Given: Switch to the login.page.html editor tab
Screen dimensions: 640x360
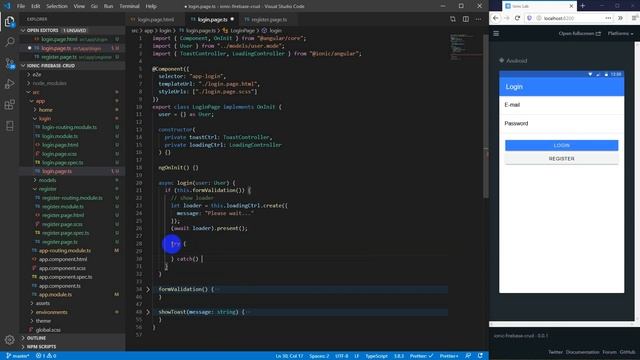Looking at the screenshot, I should tap(156, 20).
